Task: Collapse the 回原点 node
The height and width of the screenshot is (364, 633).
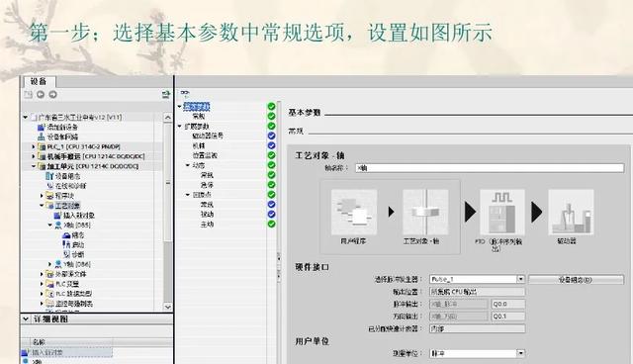Action: point(188,195)
